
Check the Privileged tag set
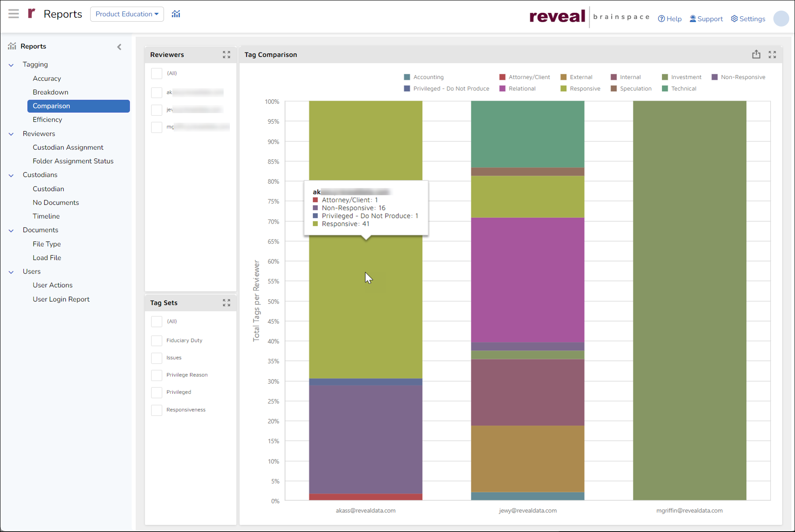pos(157,392)
